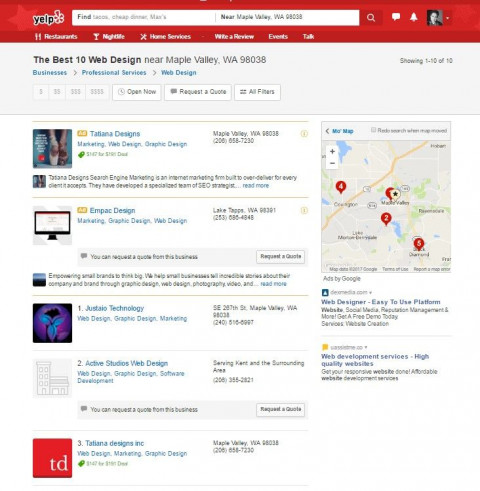Toggle the Open Now filter
This screenshot has height=491, width=480.
(137, 92)
